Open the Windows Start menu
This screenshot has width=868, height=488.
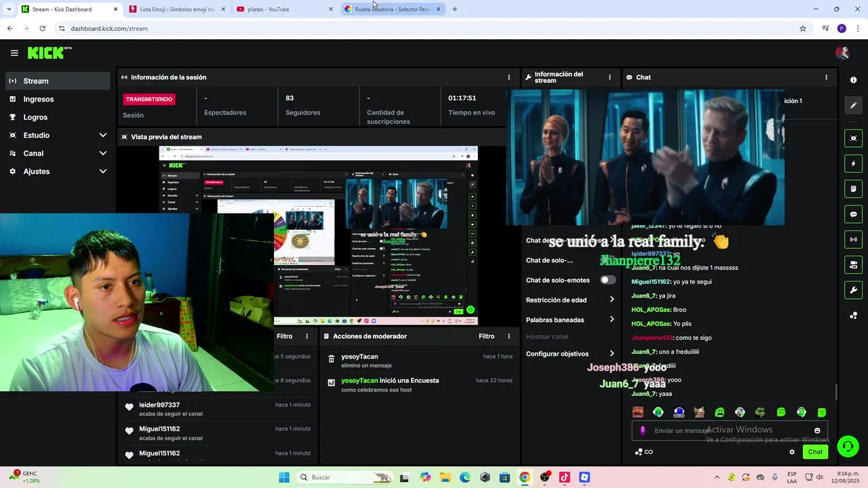coord(283,477)
